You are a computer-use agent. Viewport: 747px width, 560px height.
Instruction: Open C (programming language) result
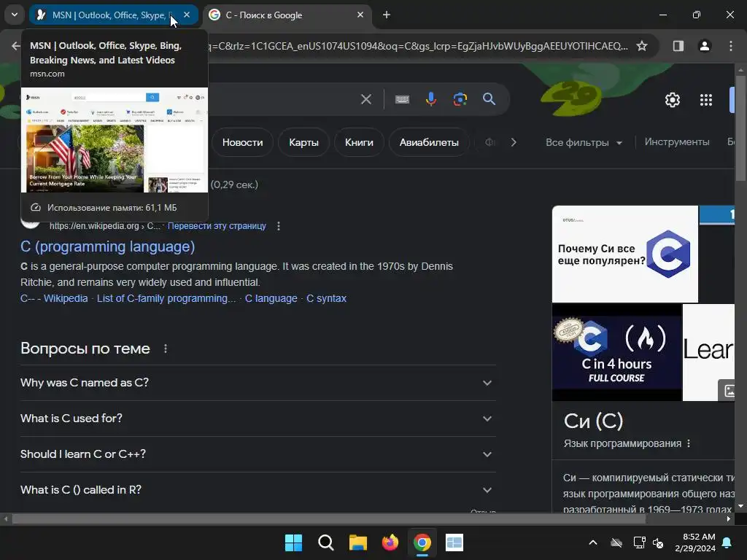point(108,246)
